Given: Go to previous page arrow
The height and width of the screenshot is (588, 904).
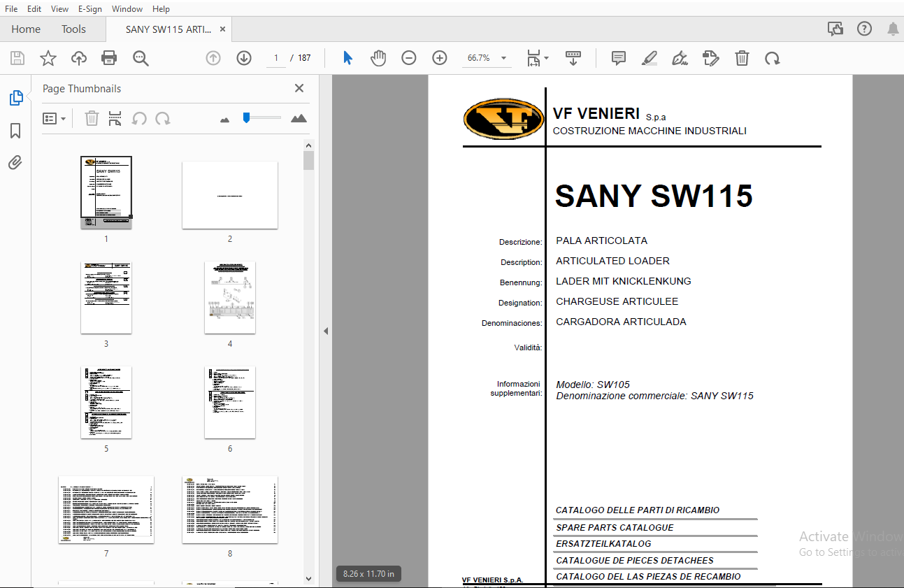Looking at the screenshot, I should [x=213, y=58].
